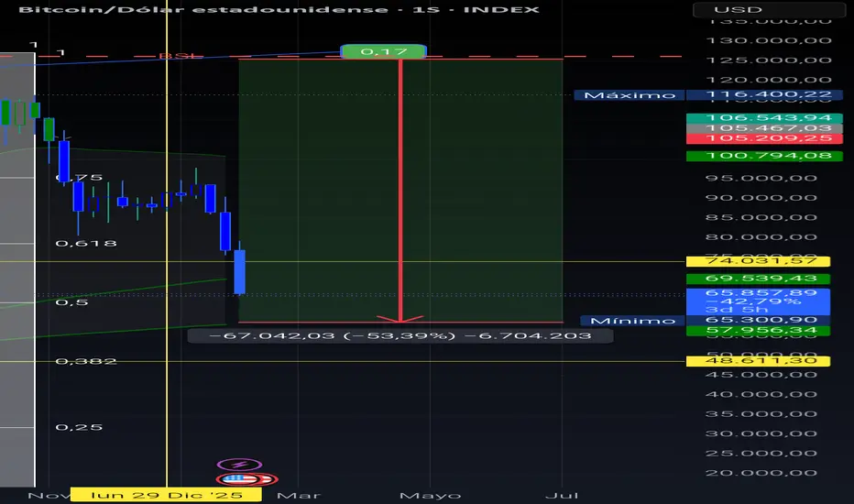Click the Mayo label on time axis

[x=431, y=496]
